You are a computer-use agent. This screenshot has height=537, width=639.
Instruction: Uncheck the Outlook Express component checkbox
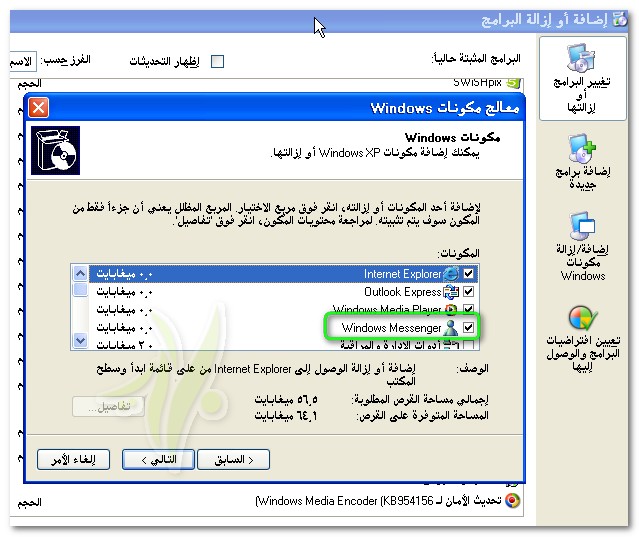[469, 292]
